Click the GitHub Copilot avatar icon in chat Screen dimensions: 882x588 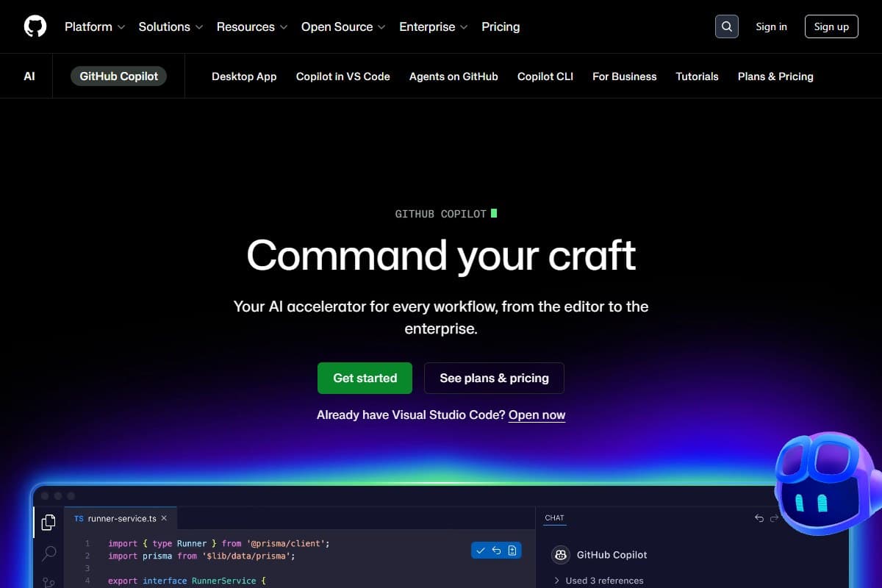[561, 555]
